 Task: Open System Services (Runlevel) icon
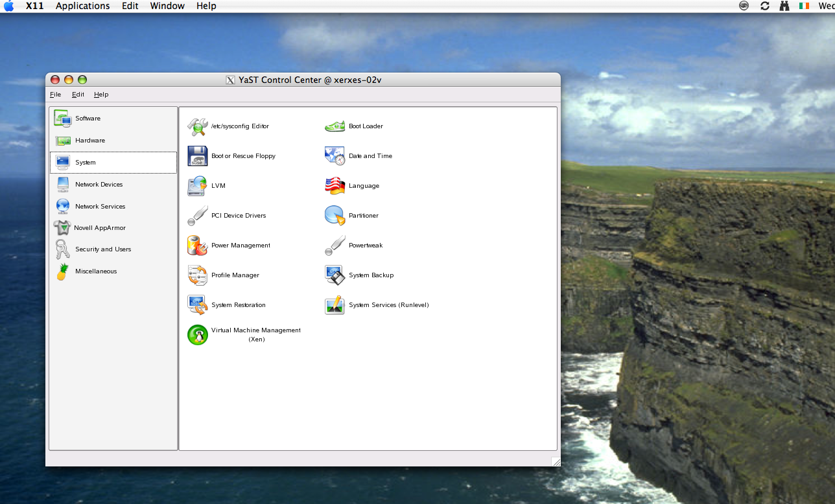(335, 305)
